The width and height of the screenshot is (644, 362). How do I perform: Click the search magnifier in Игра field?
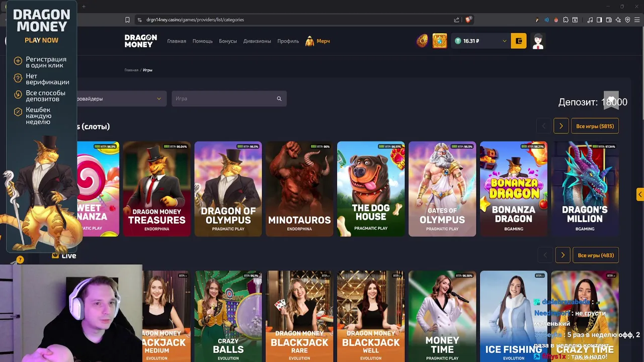pos(279,99)
